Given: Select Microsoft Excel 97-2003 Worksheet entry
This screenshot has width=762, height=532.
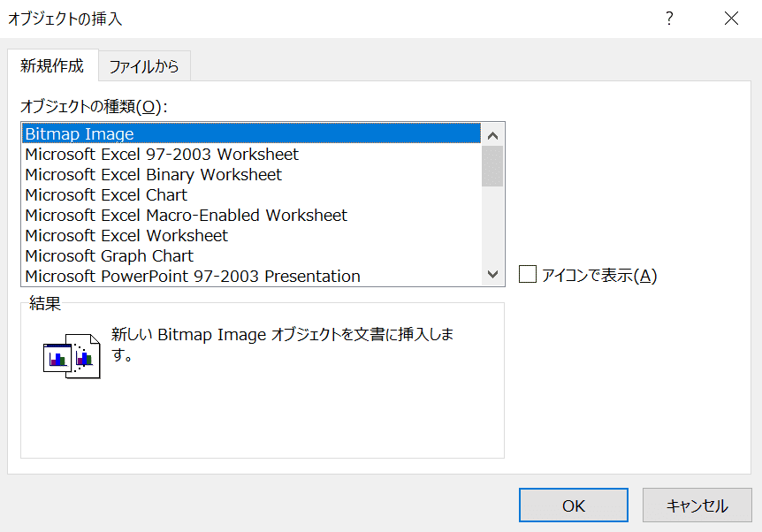Looking at the screenshot, I should click(x=251, y=154).
